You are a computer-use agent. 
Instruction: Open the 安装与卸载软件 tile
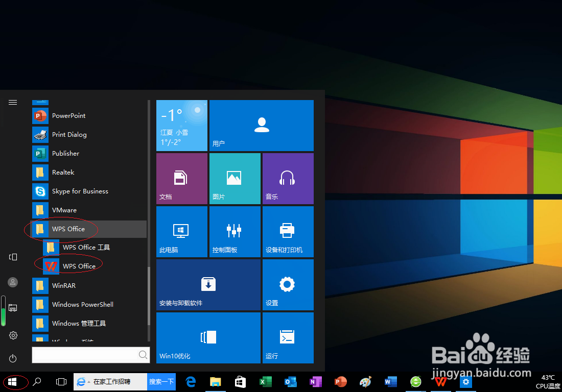click(x=208, y=285)
